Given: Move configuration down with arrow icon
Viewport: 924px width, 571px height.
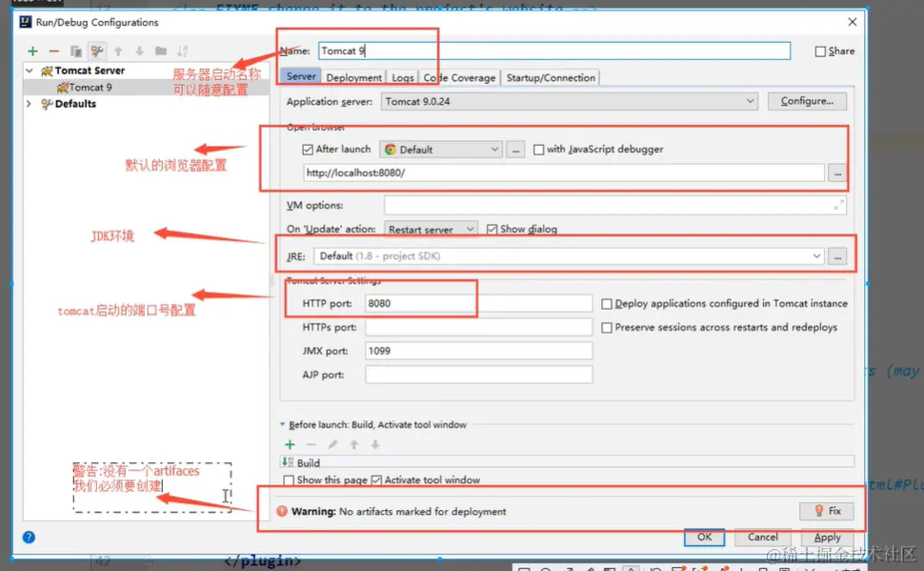Looking at the screenshot, I should pos(139,51).
